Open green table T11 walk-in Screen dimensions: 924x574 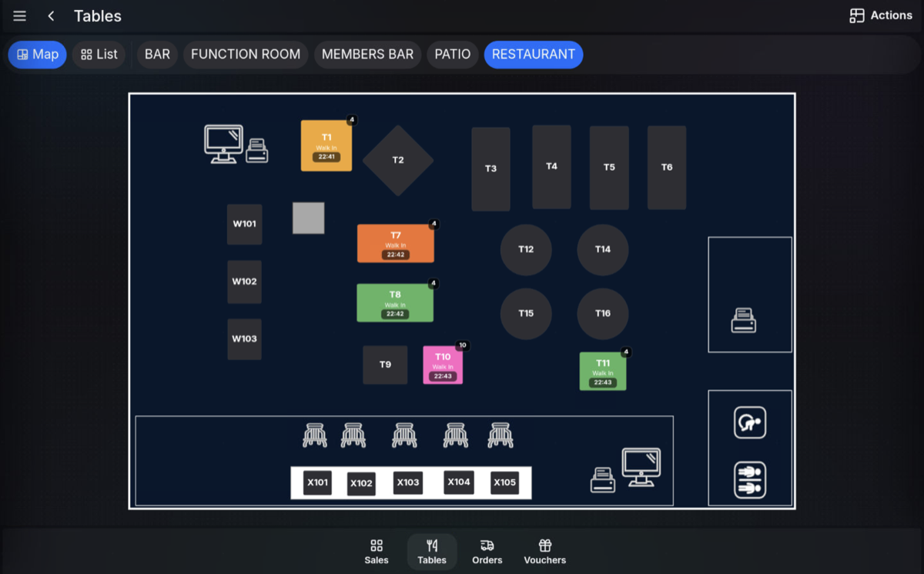coord(603,372)
